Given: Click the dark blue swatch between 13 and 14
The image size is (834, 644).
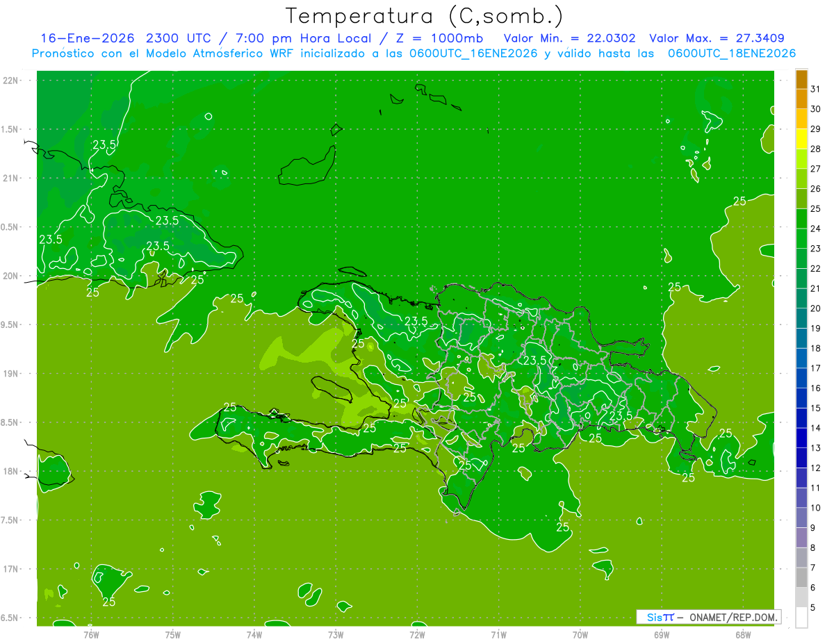Looking at the screenshot, I should [801, 438].
